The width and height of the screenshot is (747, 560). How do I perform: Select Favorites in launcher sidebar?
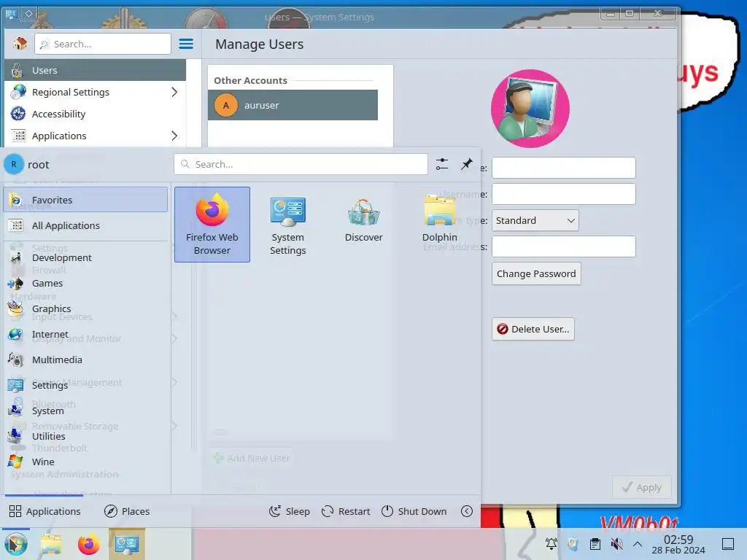click(86, 200)
